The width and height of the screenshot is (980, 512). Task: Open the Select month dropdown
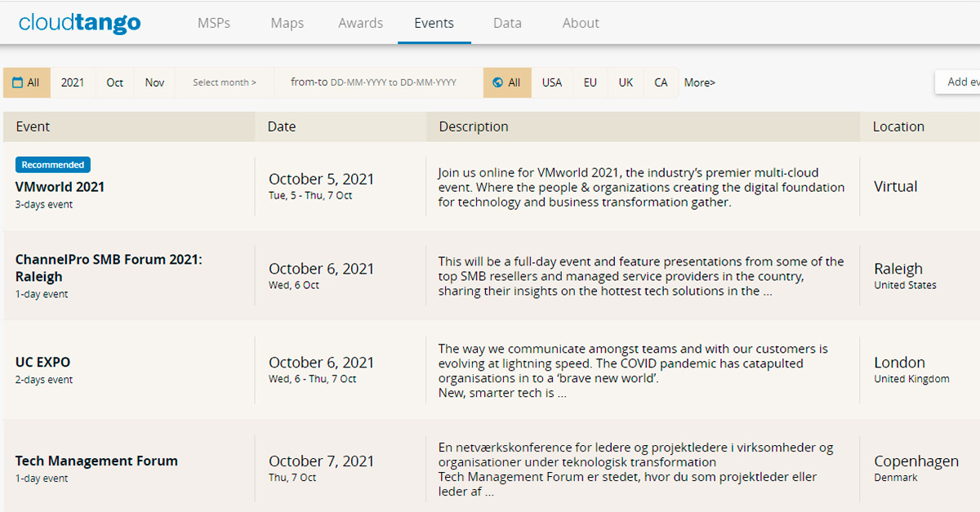[225, 82]
